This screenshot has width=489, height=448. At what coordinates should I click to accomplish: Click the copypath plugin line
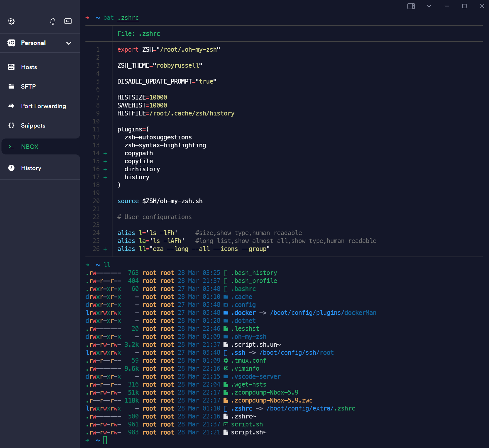point(139,153)
